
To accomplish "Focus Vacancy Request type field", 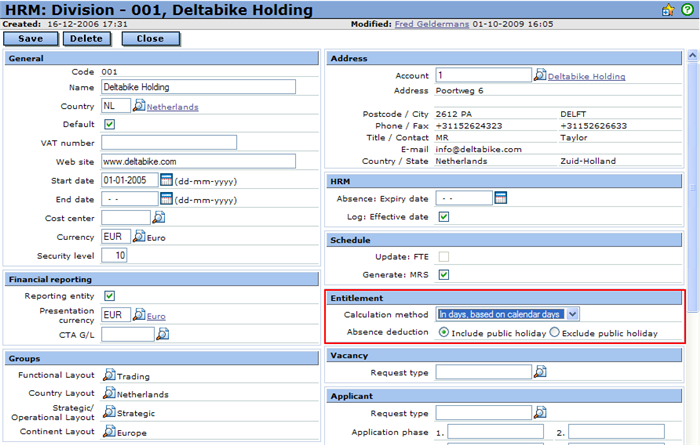I will pos(484,371).
